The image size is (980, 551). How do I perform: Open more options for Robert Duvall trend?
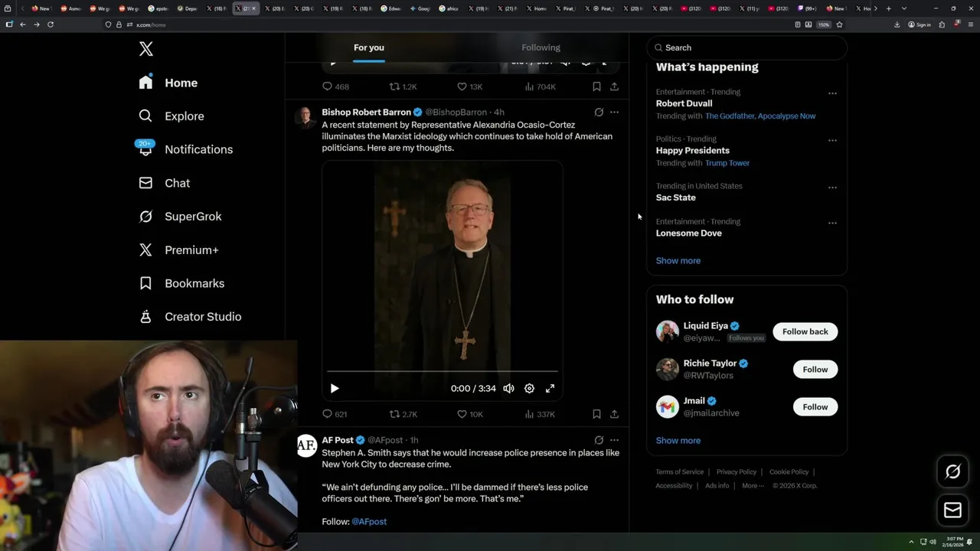832,93
